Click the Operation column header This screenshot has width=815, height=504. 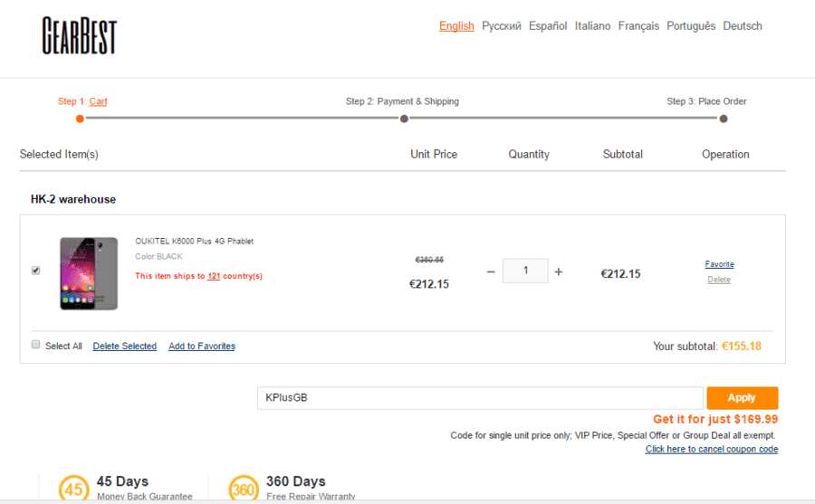[x=725, y=155]
